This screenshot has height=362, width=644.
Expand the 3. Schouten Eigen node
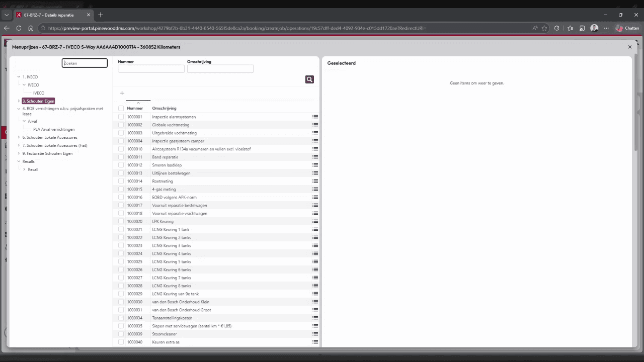coord(19,101)
